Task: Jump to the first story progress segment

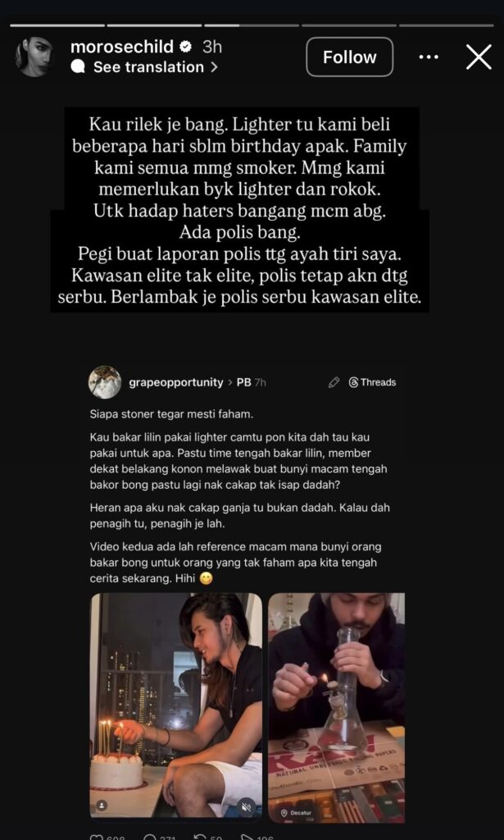Action: 57,25
